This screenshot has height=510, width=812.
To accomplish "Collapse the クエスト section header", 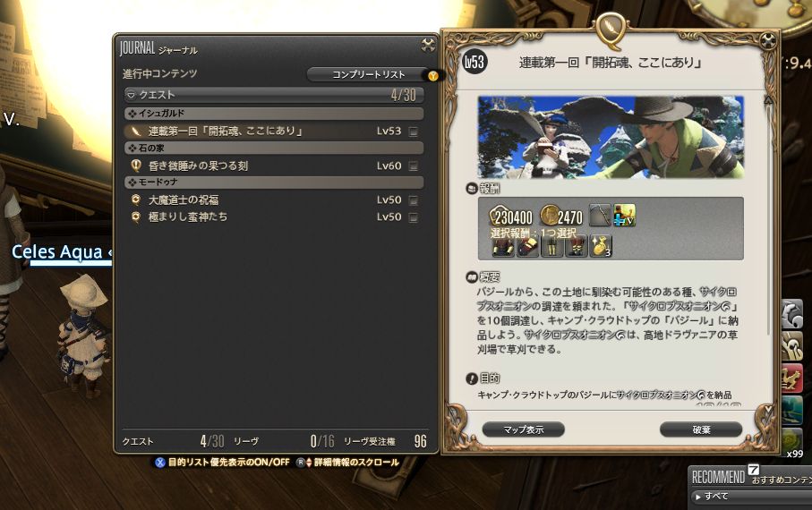I will [x=274, y=95].
